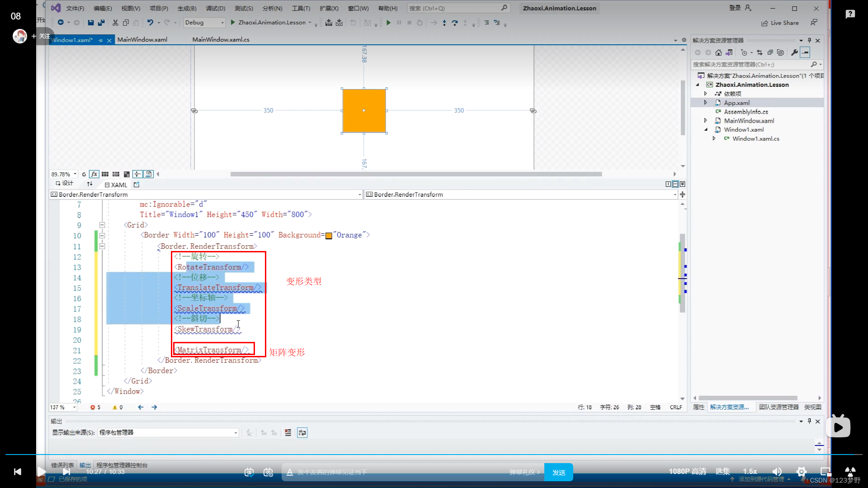Expand the dependencies node (依赖项)
The width and height of the screenshot is (868, 488).
[705, 94]
